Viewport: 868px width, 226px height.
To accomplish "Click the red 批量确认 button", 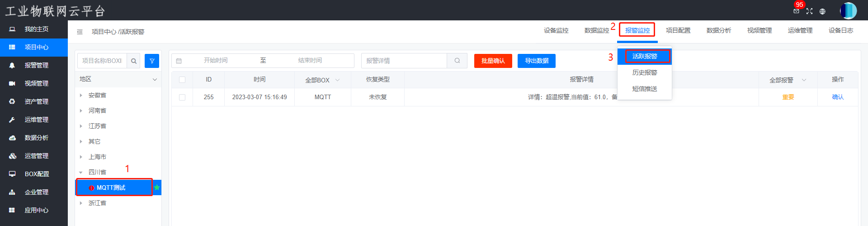I will click(493, 61).
